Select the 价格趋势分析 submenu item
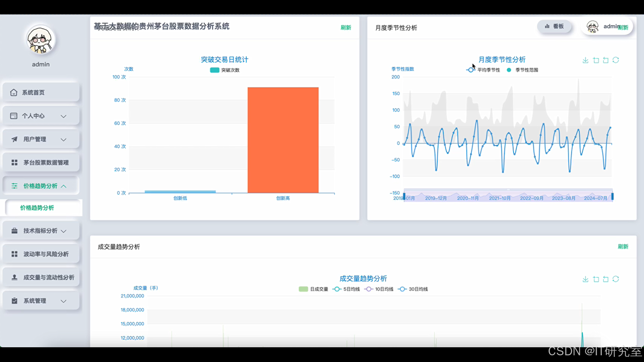This screenshot has height=362, width=644. click(43, 208)
